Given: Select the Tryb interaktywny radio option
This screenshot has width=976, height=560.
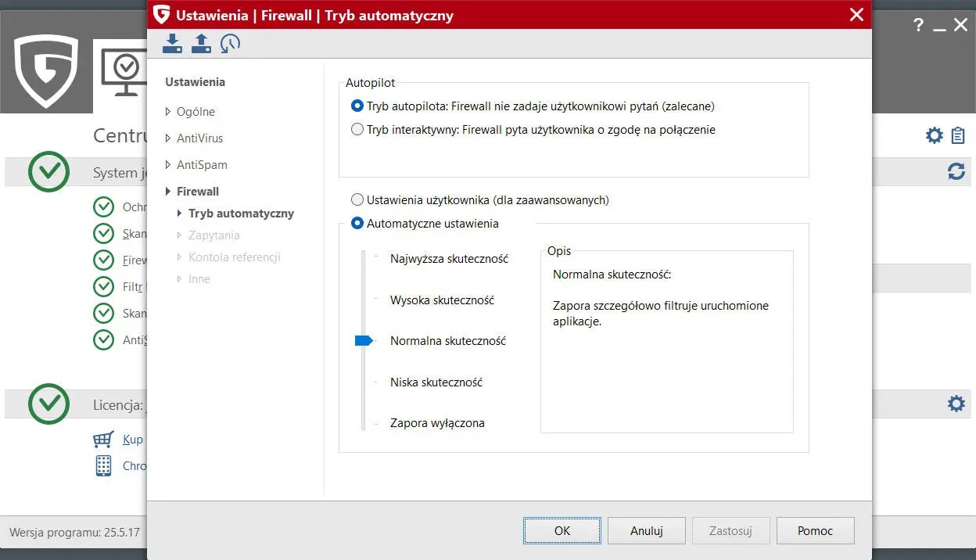Looking at the screenshot, I should 357,130.
